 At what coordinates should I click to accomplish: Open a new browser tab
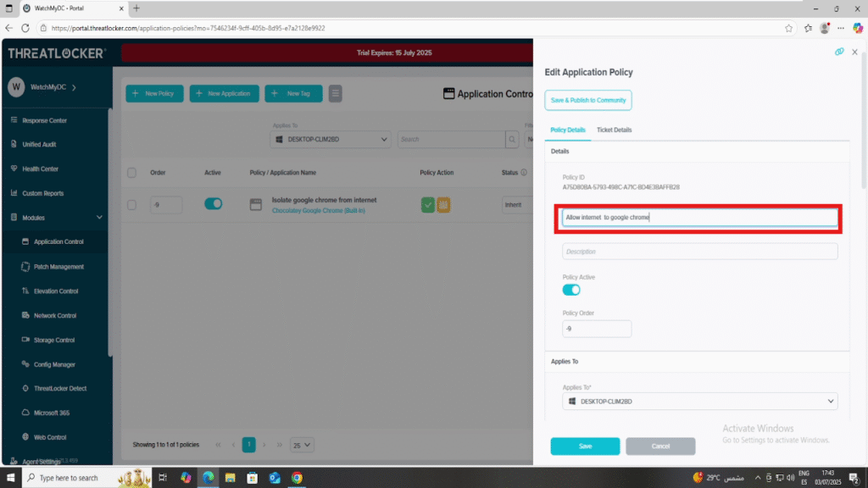(x=136, y=8)
